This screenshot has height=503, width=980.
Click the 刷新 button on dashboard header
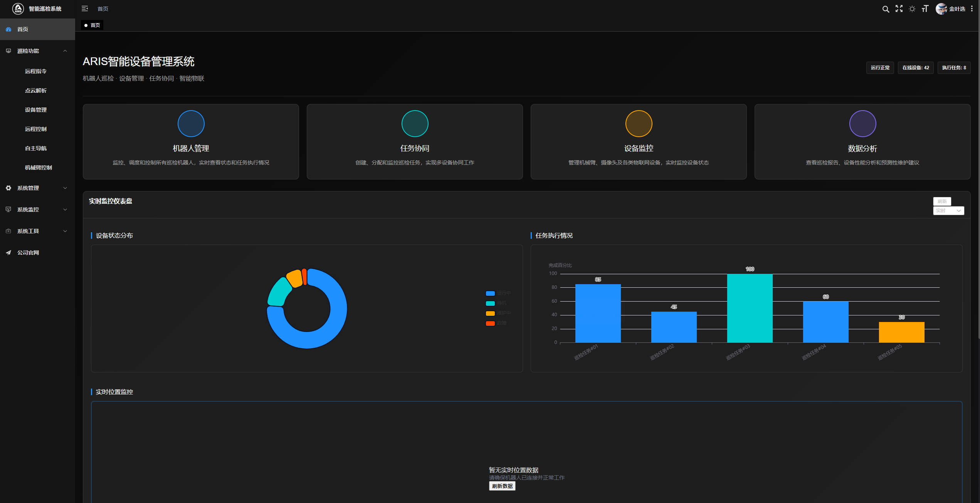click(x=942, y=201)
